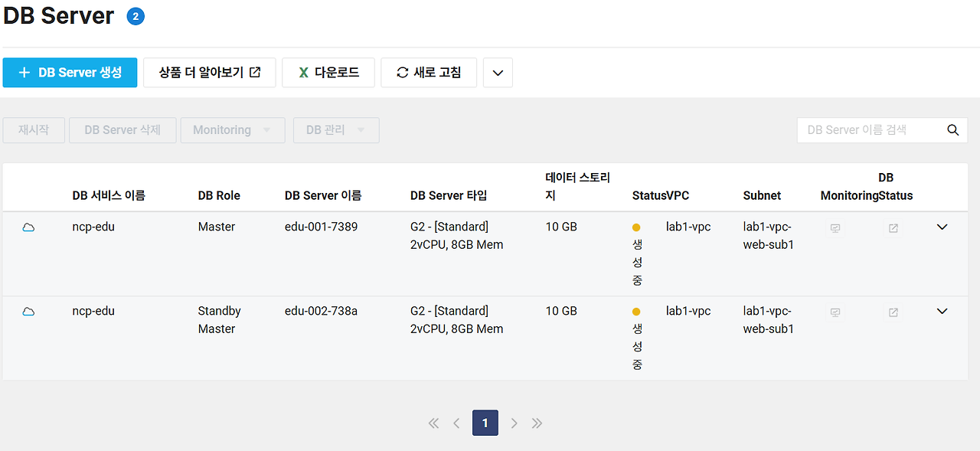
Task: Click the VPC column header
Action: coord(678,196)
